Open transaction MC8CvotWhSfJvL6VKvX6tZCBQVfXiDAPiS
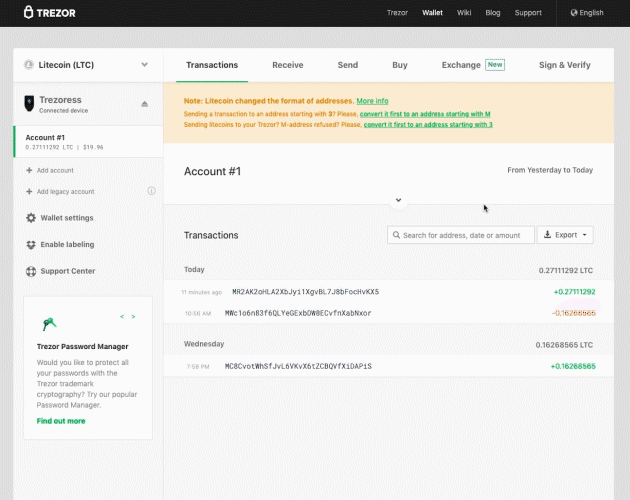Screen dimensions: 630x500 (x=298, y=366)
